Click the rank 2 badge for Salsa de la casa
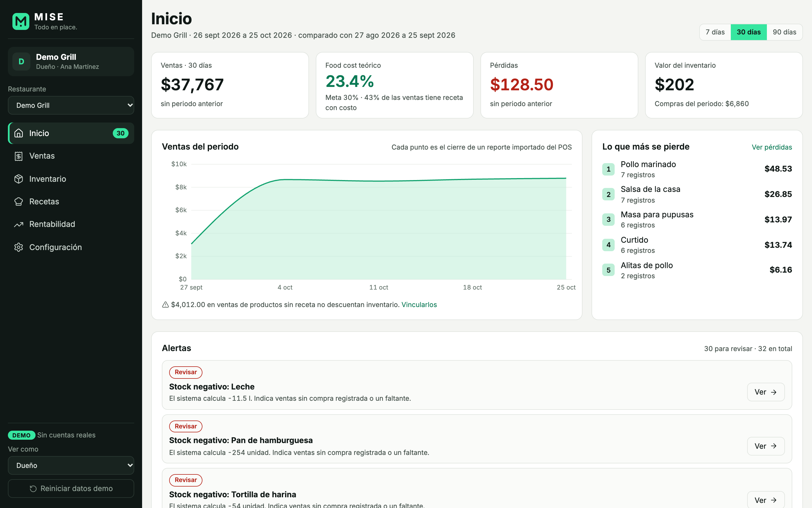The width and height of the screenshot is (812, 508). pyautogui.click(x=608, y=194)
